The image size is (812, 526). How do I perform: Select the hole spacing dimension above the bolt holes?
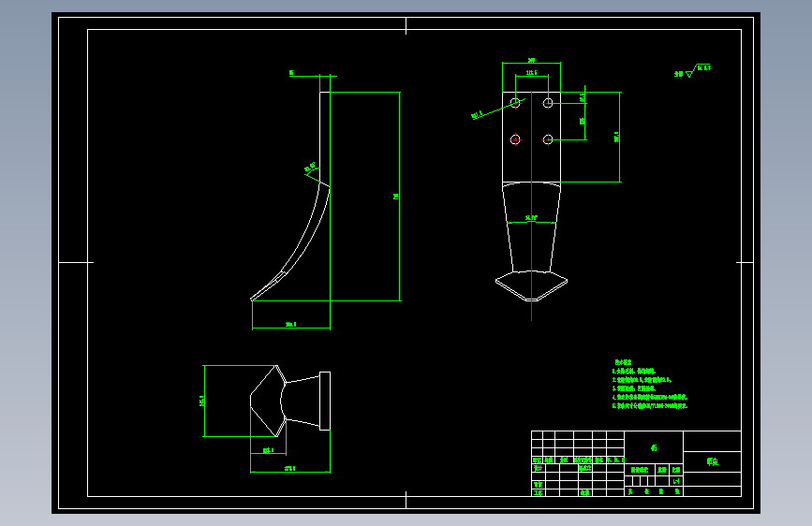pos(531,72)
